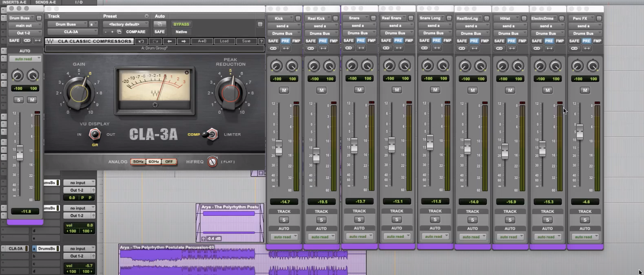The width and height of the screenshot is (644, 275).
Task: Select 60Hz analog mode
Action: pyautogui.click(x=153, y=162)
